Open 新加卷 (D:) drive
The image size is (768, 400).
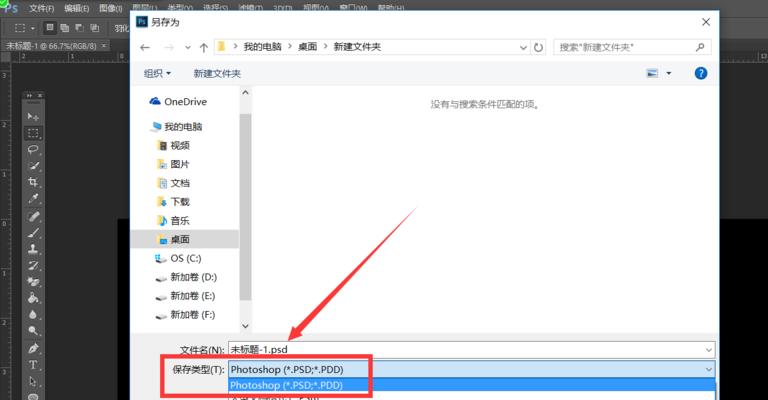pyautogui.click(x=186, y=277)
